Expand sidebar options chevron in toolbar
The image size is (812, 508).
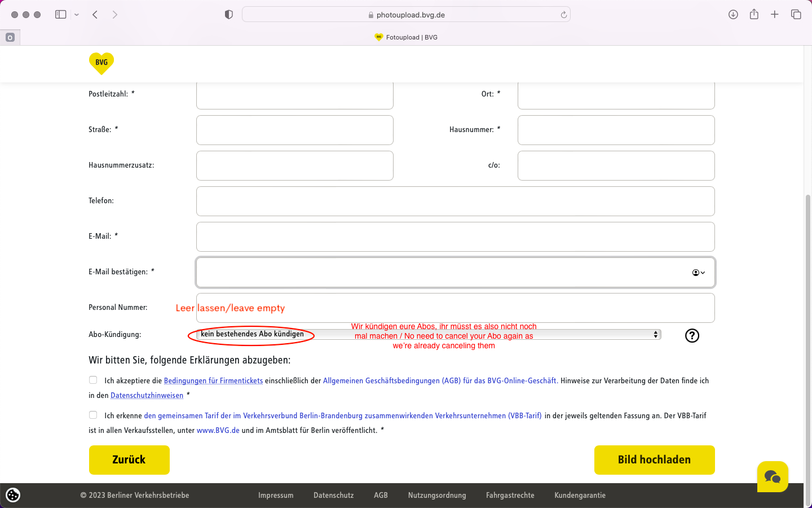tap(77, 15)
